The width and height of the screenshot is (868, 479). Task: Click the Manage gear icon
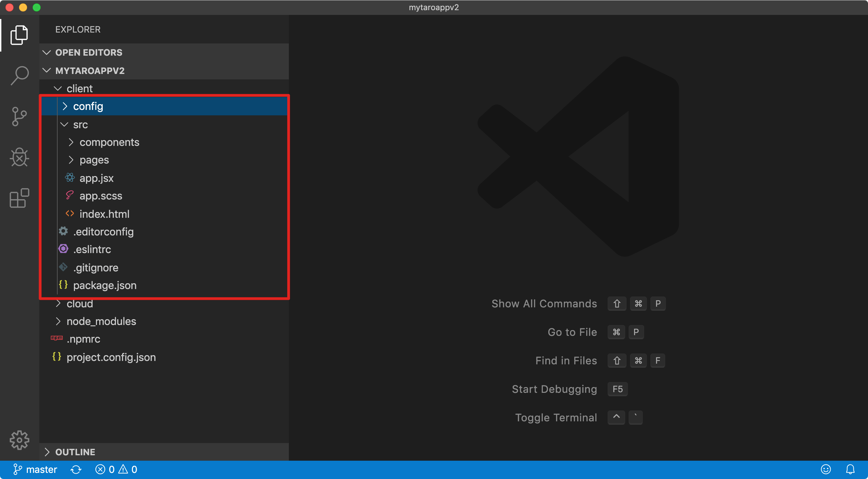19,440
